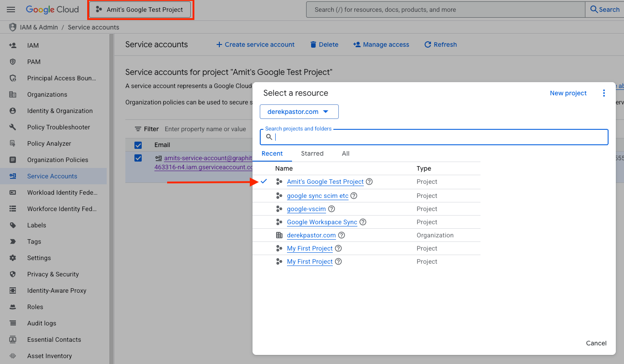The height and width of the screenshot is (364, 624).
Task: Click the Delete trash icon
Action: click(313, 44)
